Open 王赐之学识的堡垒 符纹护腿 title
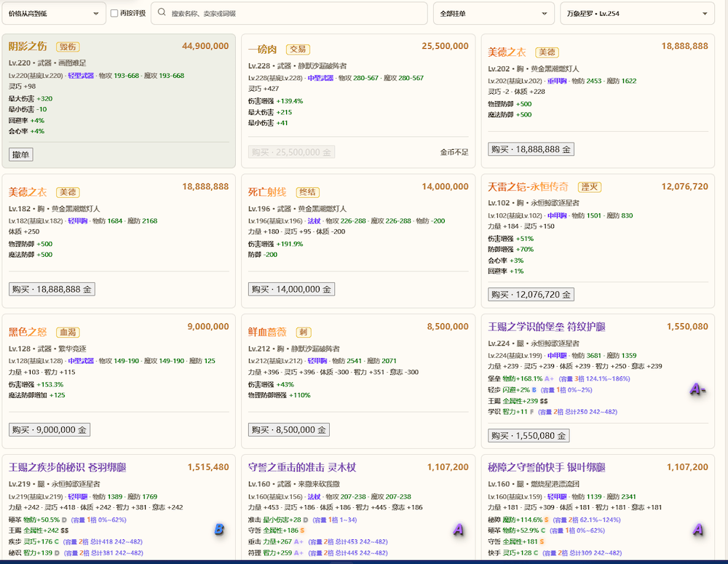The image size is (728, 564). pyautogui.click(x=547, y=327)
